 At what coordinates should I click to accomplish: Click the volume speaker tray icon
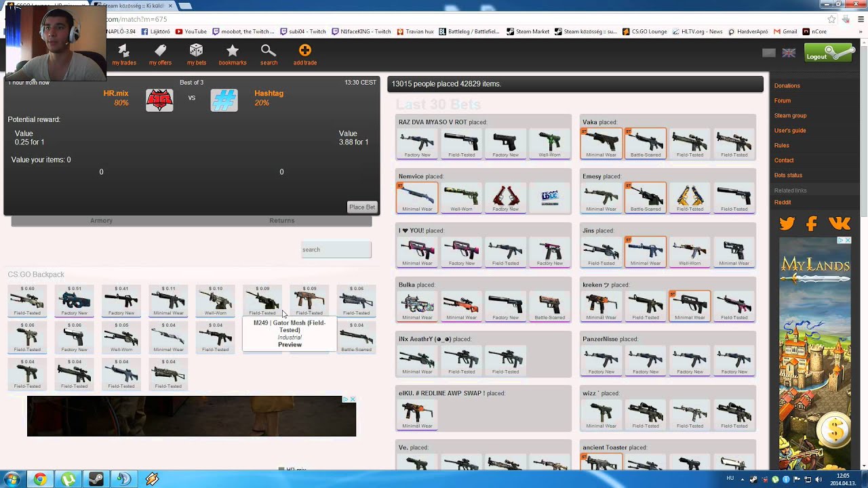[x=817, y=479]
